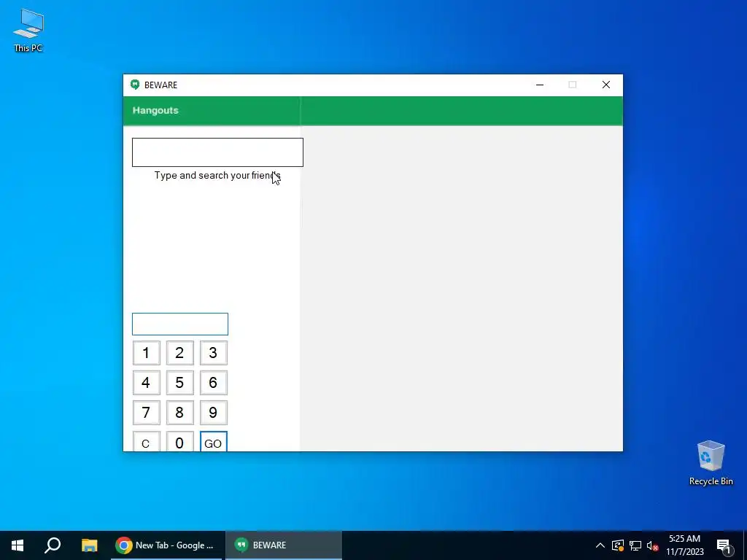Select BEWARE app in the taskbar
Viewport: 747px width, 560px height.
284,545
